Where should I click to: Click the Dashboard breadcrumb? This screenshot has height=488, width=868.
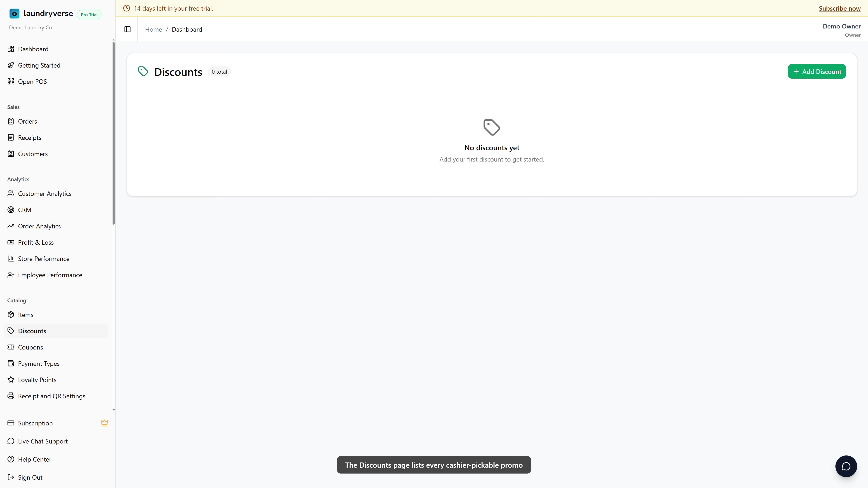point(187,29)
